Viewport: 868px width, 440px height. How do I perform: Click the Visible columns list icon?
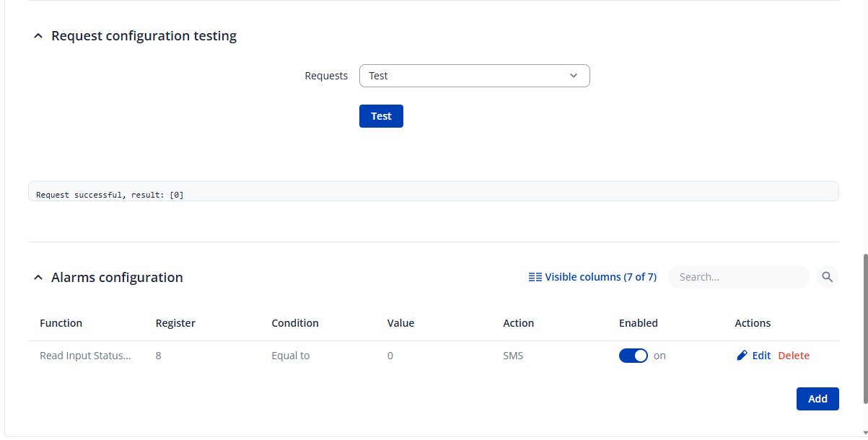point(535,277)
